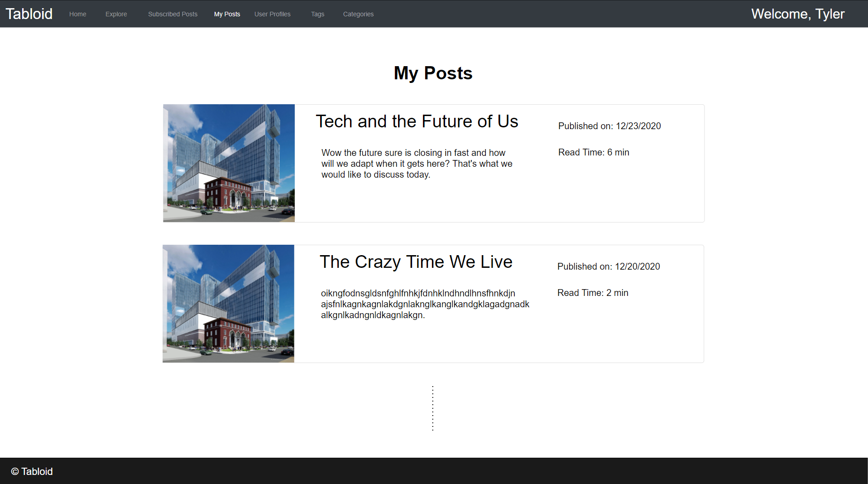Open the Explore page

pyautogui.click(x=116, y=14)
